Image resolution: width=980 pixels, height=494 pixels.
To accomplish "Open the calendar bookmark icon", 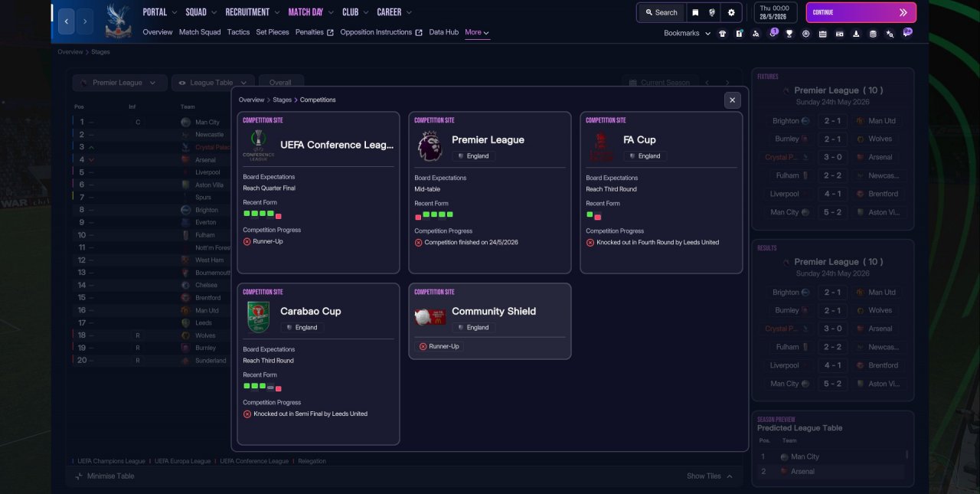I will 822,34.
